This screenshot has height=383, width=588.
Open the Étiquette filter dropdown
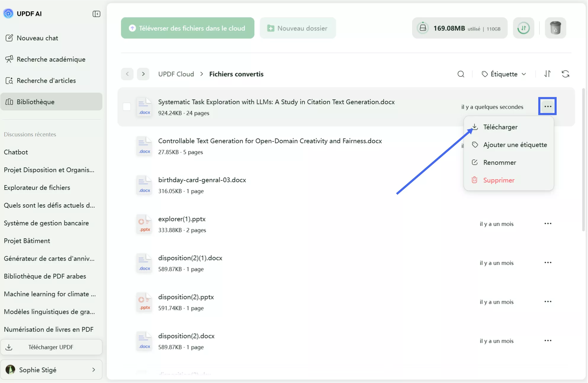click(504, 74)
